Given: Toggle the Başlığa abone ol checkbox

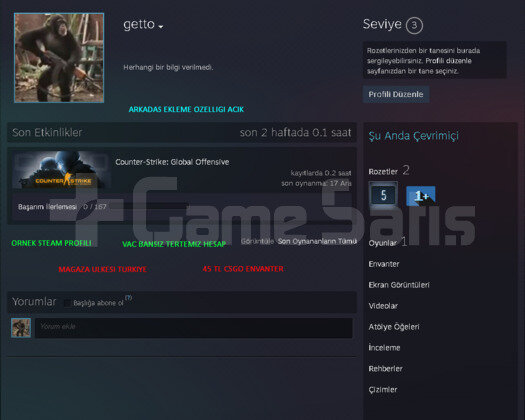Looking at the screenshot, I should click(67, 303).
